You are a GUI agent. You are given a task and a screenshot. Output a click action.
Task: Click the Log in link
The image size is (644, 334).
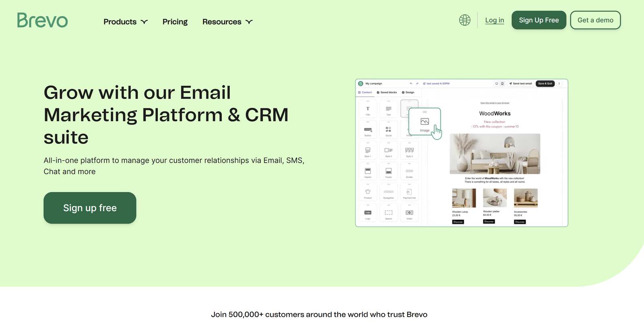(495, 20)
